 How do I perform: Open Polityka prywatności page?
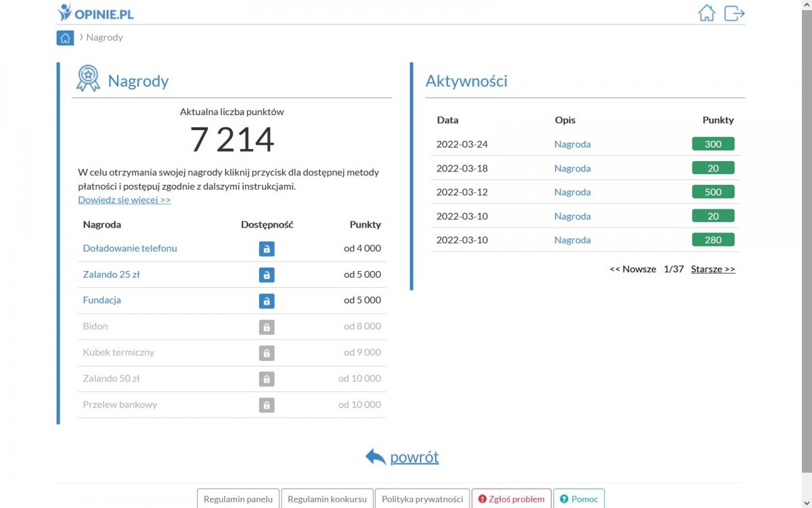point(422,499)
